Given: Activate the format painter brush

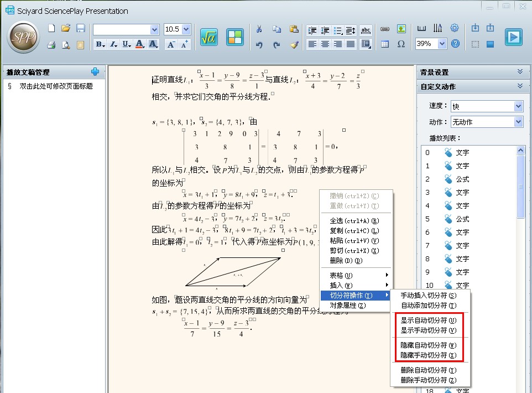Looking at the screenshot, I should [x=294, y=44].
